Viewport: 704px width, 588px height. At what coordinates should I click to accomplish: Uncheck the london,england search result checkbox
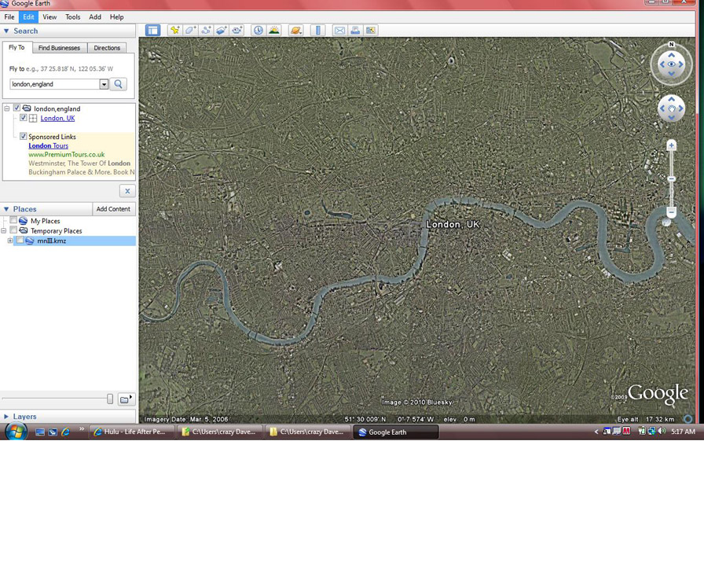tap(16, 108)
